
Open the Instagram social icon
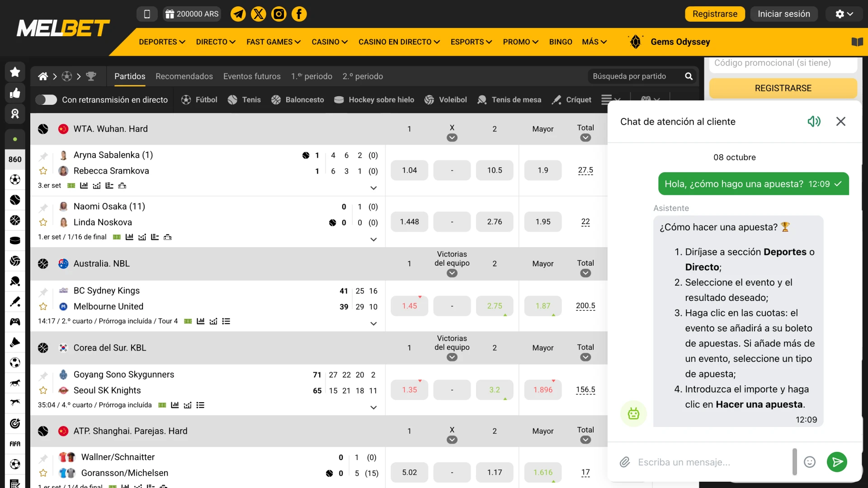point(278,14)
